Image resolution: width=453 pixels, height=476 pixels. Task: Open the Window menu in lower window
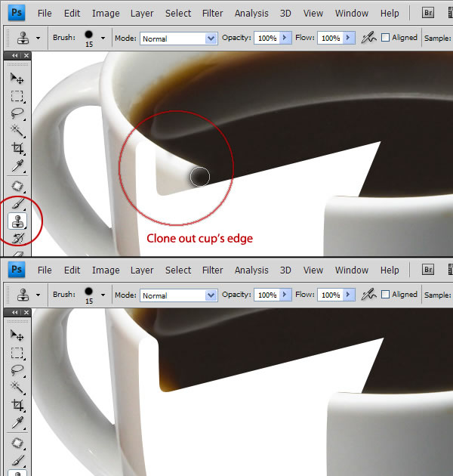(x=352, y=270)
